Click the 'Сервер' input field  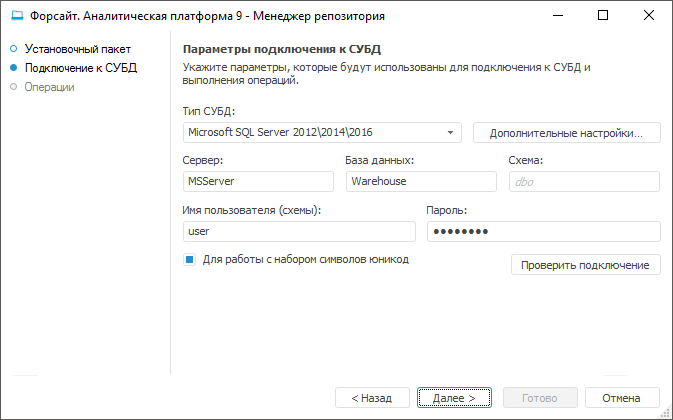258,181
